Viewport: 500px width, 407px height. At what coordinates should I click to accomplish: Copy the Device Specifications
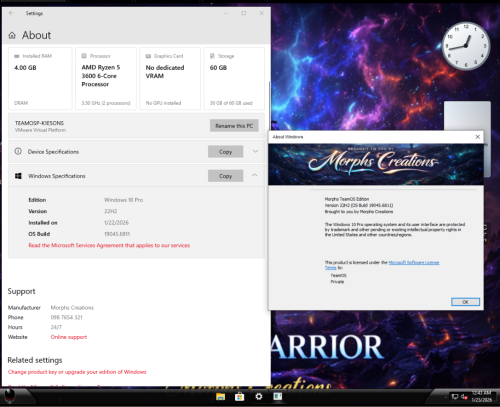point(225,152)
